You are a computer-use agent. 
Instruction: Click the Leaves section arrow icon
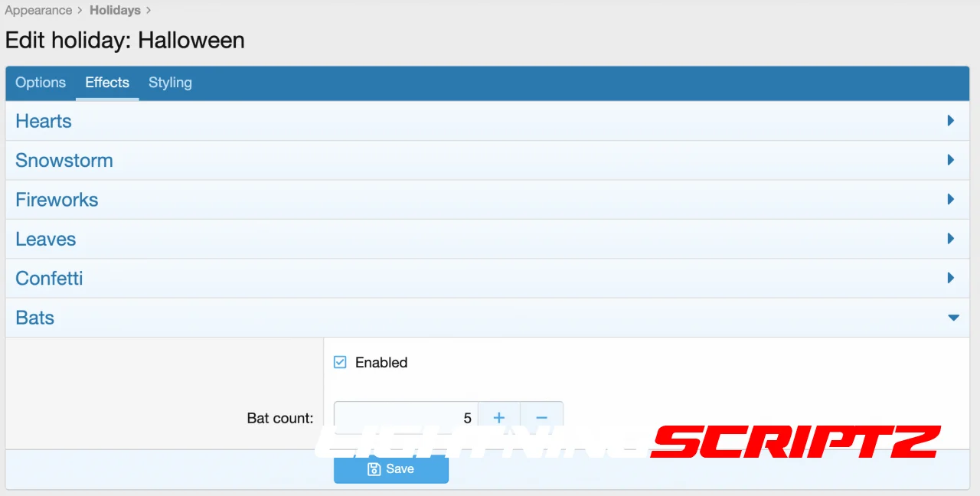click(950, 239)
